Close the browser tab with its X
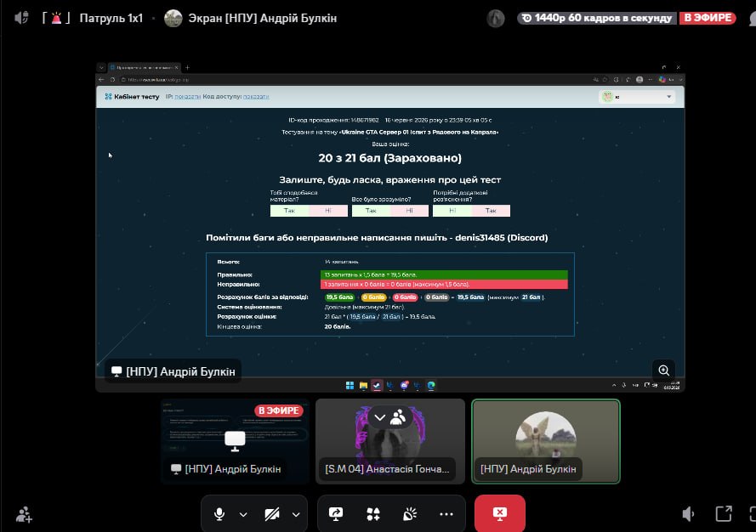The width and height of the screenshot is (756, 532). tap(177, 67)
